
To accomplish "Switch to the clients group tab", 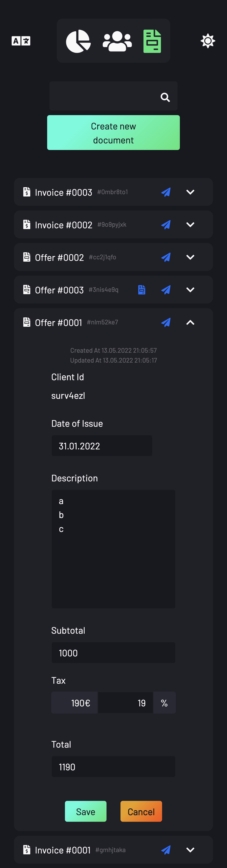I will pos(117,41).
